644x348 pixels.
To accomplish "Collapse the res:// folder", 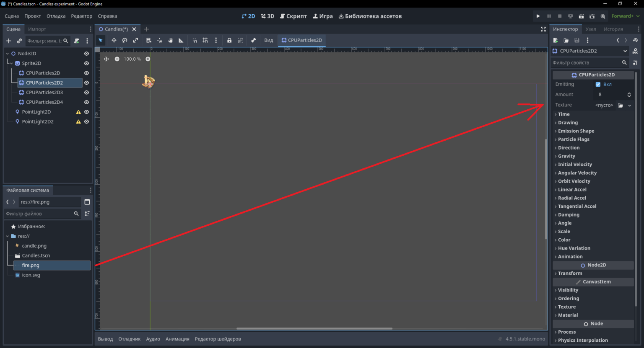I will point(8,236).
